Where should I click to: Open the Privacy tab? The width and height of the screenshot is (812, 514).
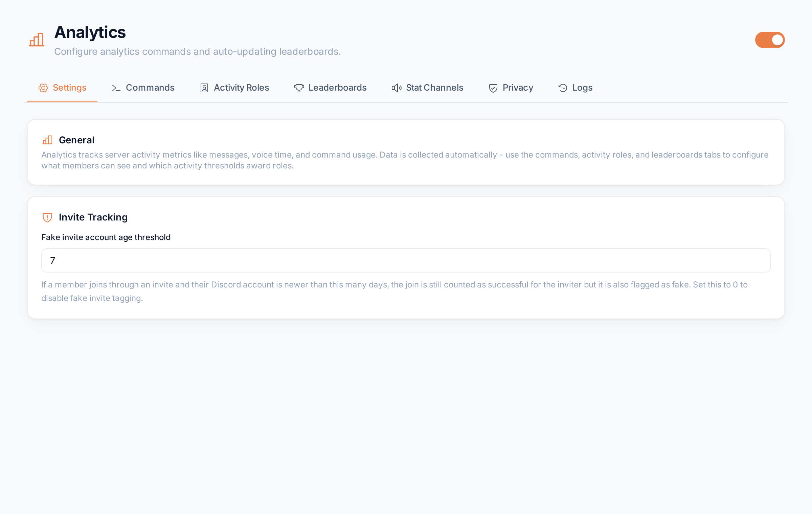(511, 88)
